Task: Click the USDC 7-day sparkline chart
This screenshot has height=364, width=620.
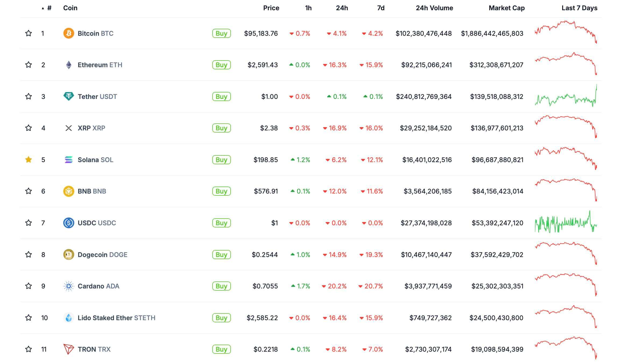Action: tap(566, 223)
